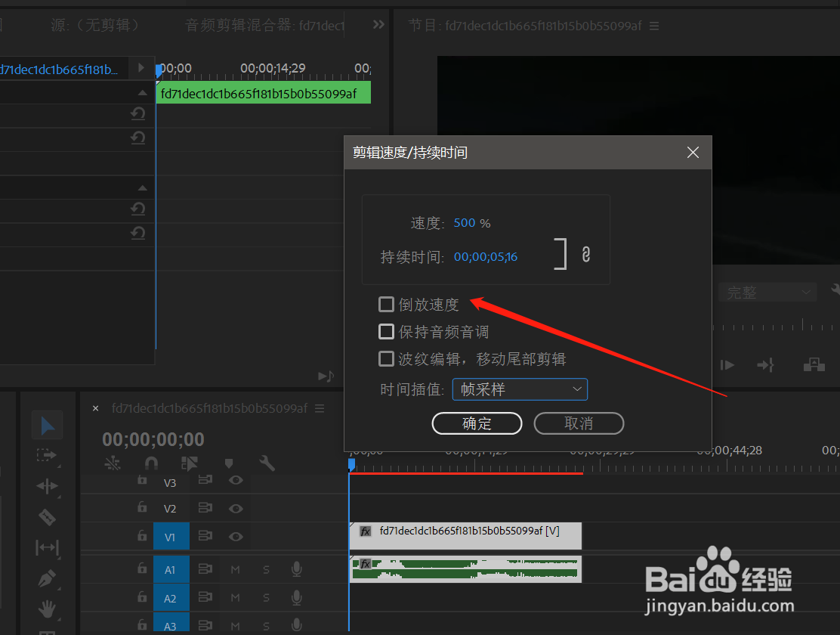
Task: Click Program Monitor Extract icon
Action: click(x=814, y=365)
